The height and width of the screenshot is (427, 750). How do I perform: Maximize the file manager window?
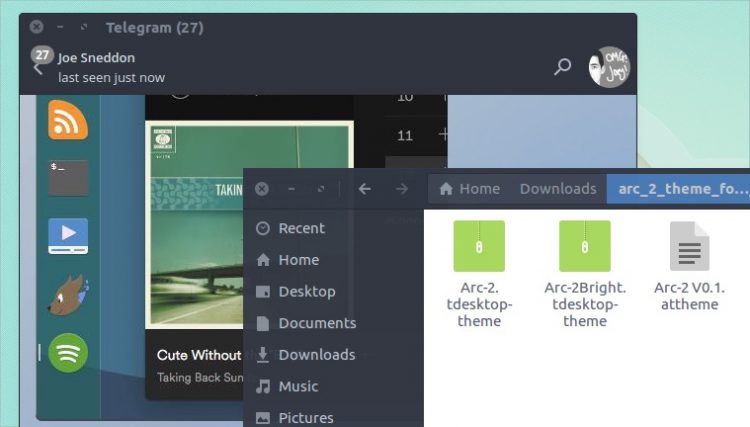[321, 189]
